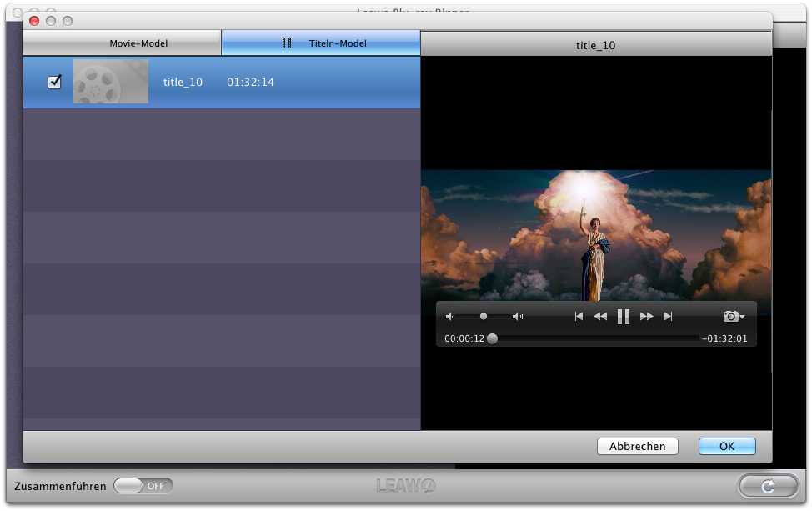Click the circular-arrow convert button
Screen dimensions: 812x511
click(768, 486)
